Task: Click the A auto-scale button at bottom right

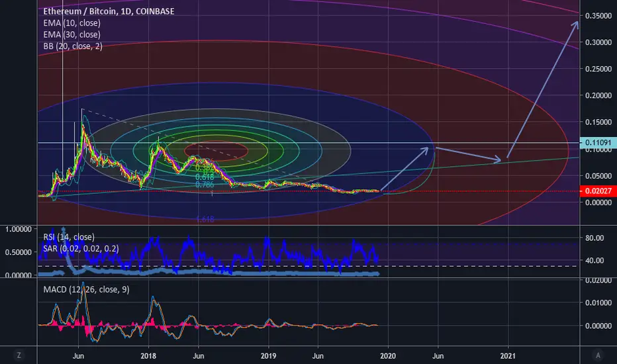Action: pyautogui.click(x=598, y=355)
